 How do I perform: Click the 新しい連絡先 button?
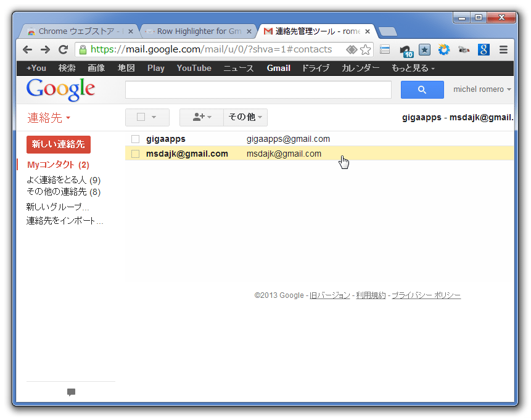(x=58, y=144)
